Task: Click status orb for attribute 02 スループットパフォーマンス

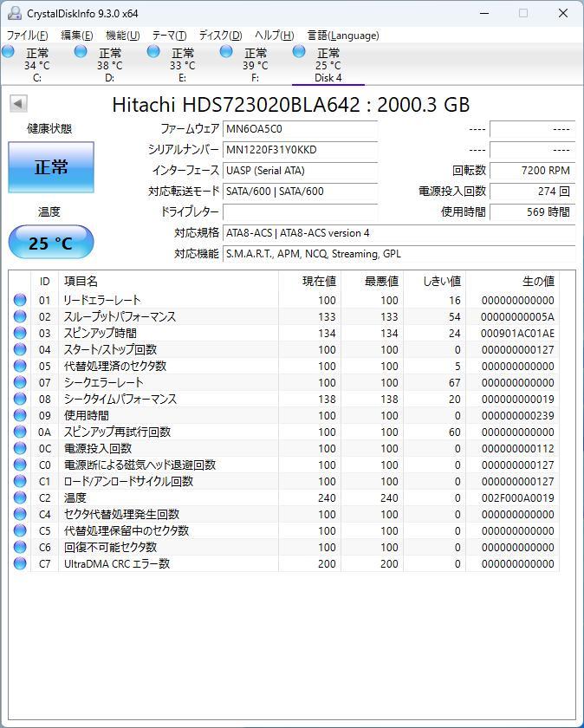Action: (20, 316)
